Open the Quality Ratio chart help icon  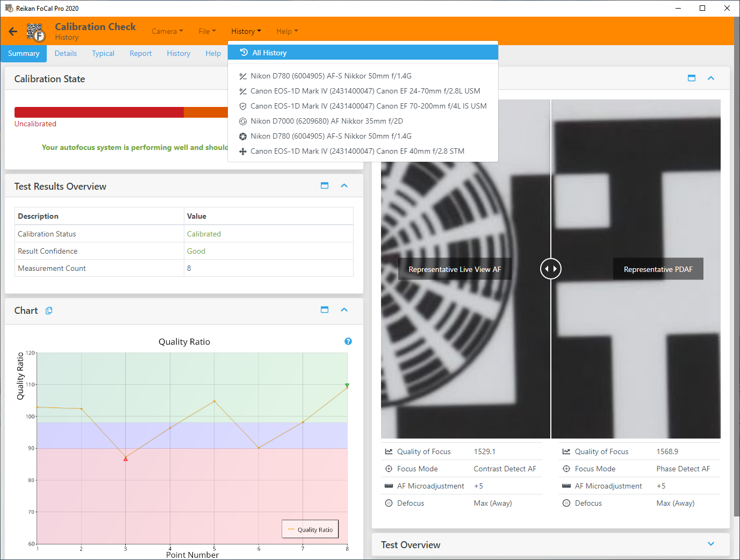(x=348, y=341)
